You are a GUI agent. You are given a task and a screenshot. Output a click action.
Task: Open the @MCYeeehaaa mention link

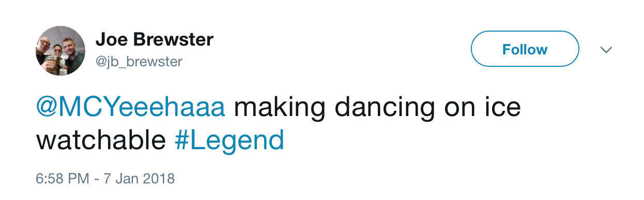[x=130, y=108]
